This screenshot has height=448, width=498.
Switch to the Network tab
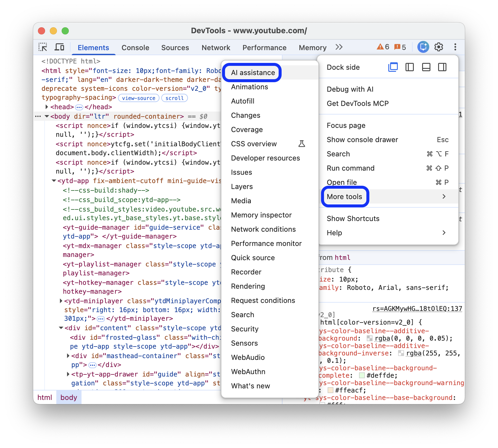click(x=216, y=48)
